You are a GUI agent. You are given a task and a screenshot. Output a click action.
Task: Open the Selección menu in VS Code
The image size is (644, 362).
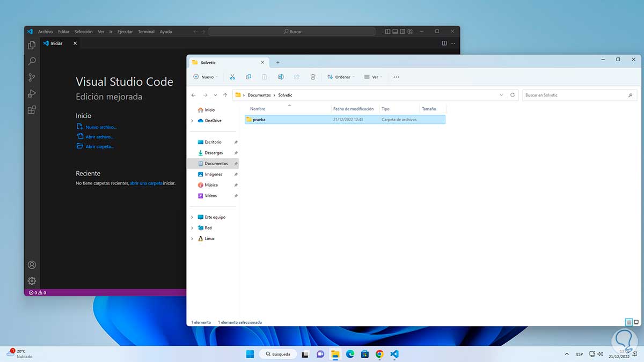[83, 32]
